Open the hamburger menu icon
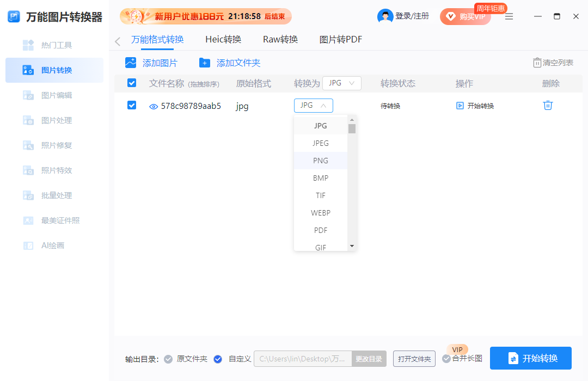Screen dimensions: 588x381 tap(509, 16)
